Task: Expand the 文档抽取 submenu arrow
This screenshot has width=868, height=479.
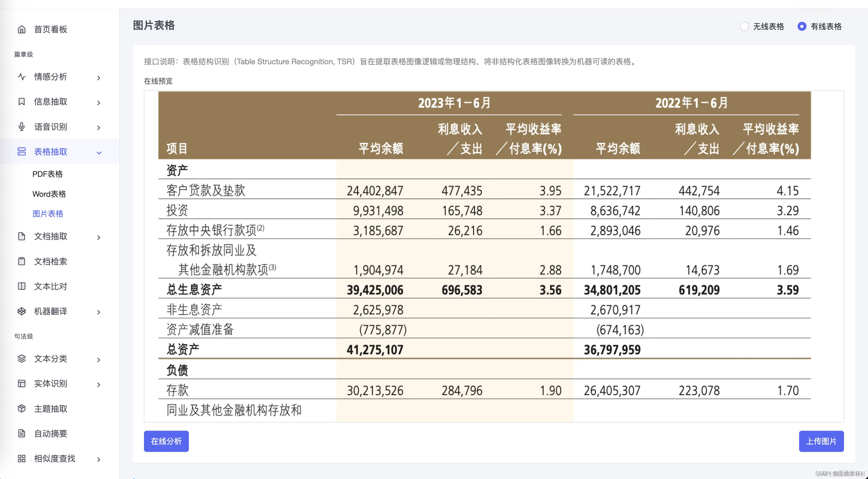Action: pyautogui.click(x=99, y=237)
